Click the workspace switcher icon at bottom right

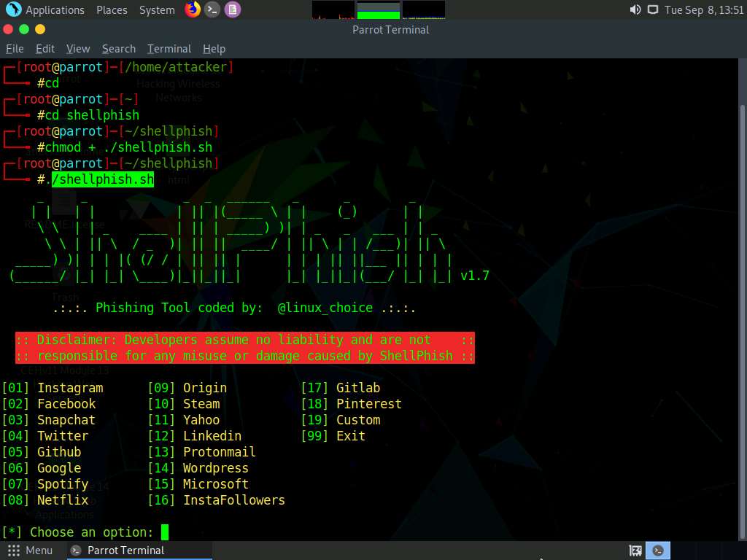coord(635,551)
